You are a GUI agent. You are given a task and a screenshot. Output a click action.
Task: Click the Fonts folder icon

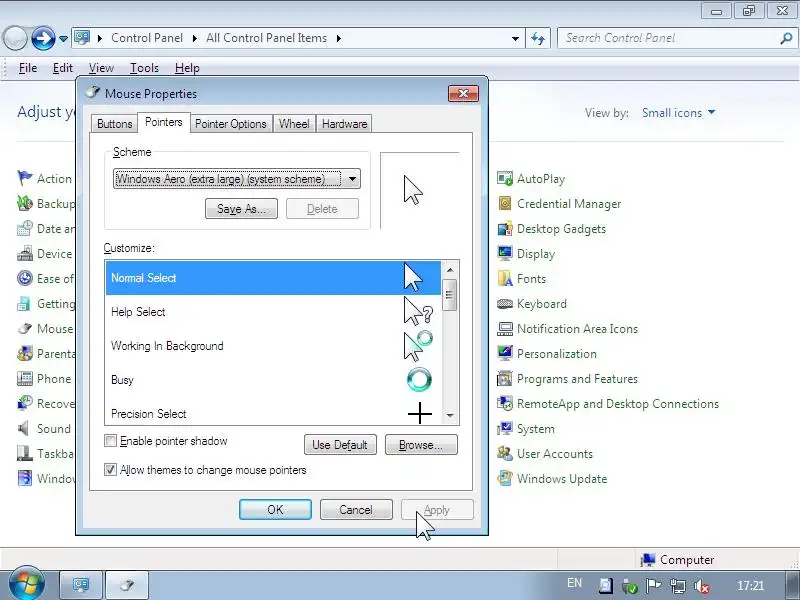pyautogui.click(x=505, y=279)
